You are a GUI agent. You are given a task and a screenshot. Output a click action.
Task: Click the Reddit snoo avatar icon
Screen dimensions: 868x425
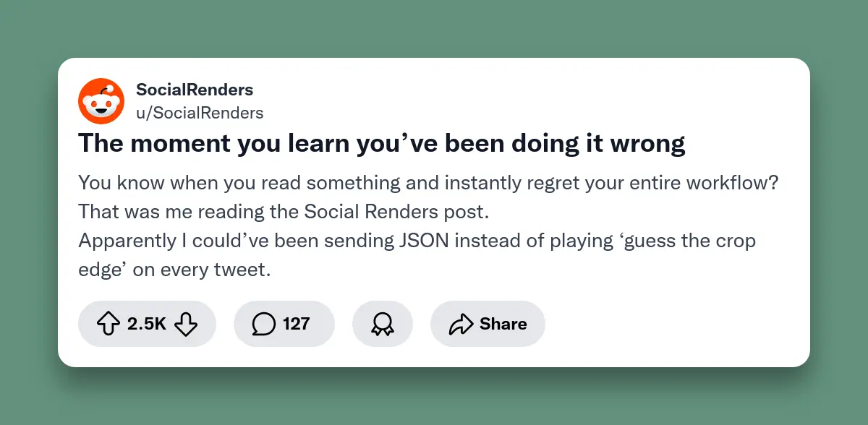pyautogui.click(x=101, y=101)
